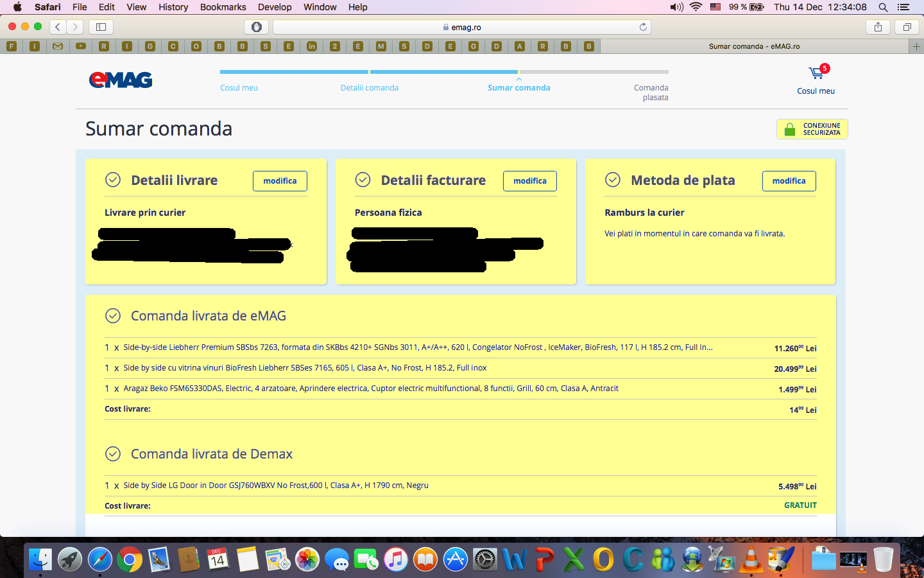924x578 pixels.
Task: Click the clock showing Thu 14 Dec
Action: point(820,7)
